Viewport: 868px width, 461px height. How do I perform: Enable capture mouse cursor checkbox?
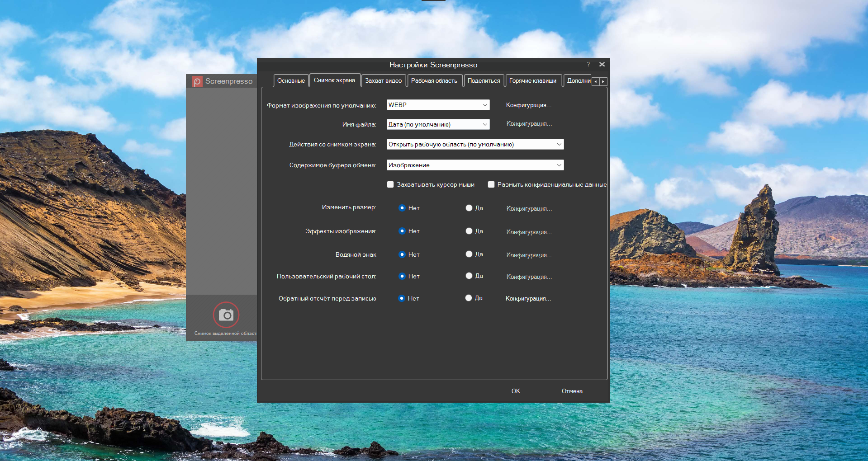(x=390, y=184)
